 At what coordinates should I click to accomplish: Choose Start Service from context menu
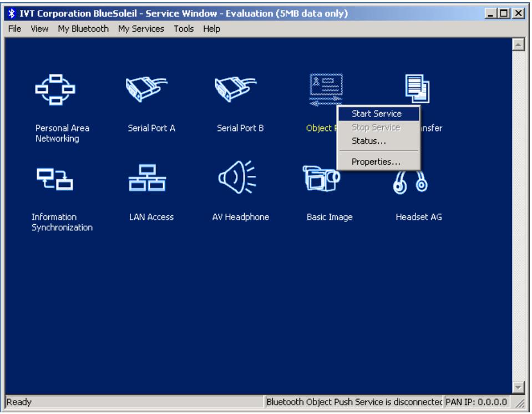coord(379,114)
